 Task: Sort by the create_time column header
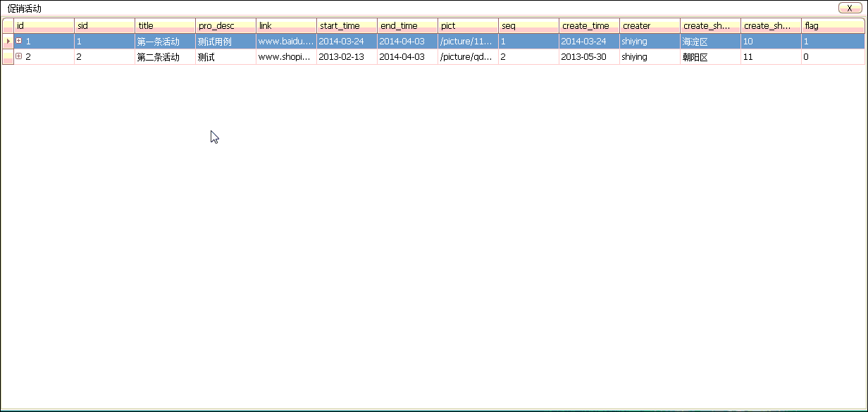[x=589, y=26]
